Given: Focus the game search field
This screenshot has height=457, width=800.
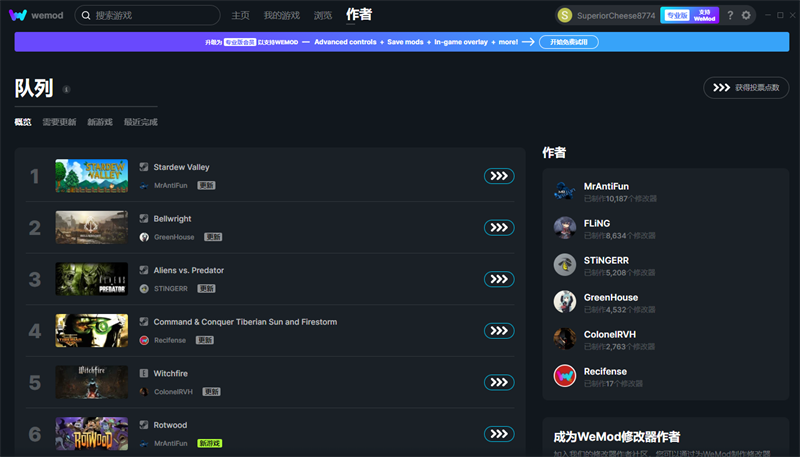Looking at the screenshot, I should coord(147,15).
